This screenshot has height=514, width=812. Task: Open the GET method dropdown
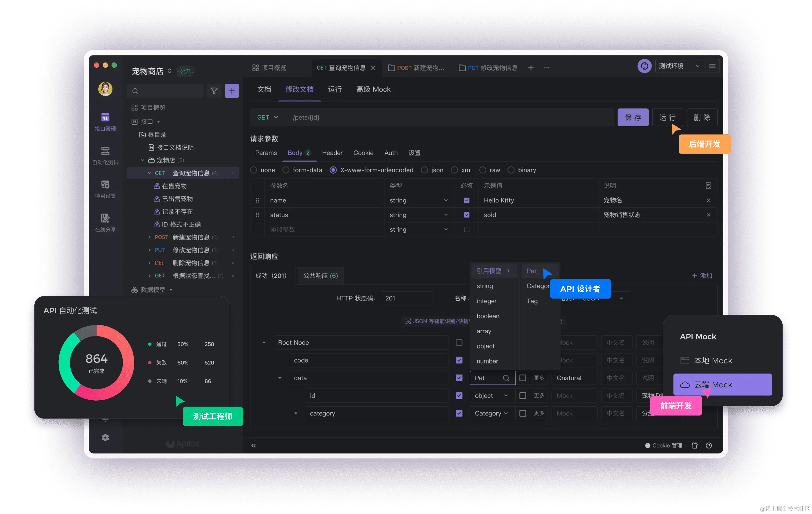tap(267, 117)
